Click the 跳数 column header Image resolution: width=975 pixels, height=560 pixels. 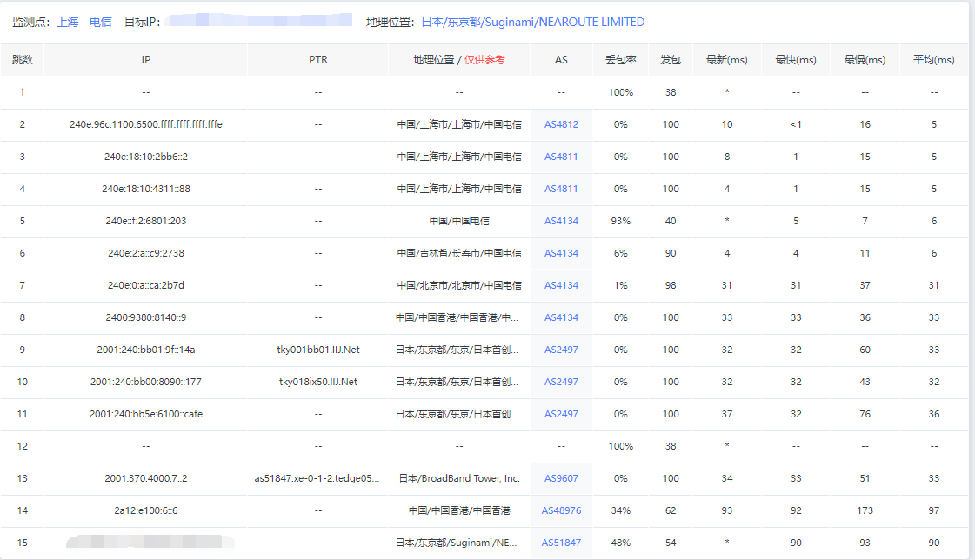point(23,60)
